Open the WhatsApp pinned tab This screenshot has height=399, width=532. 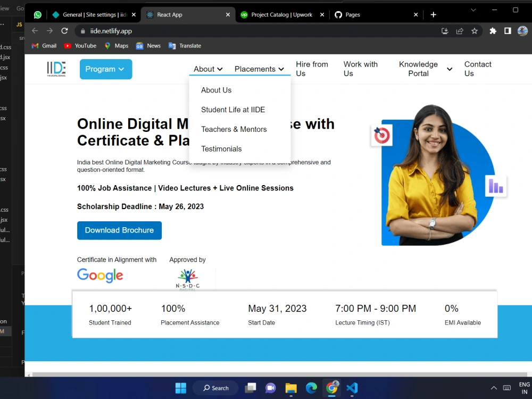38,14
